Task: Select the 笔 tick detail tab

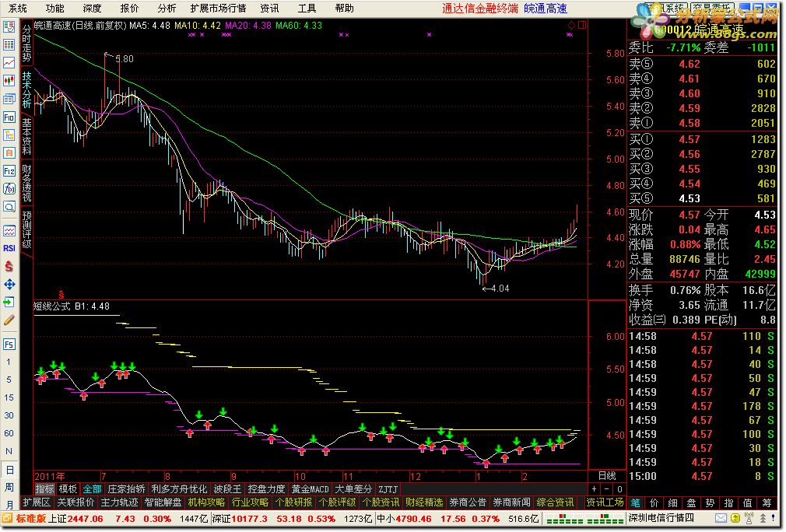Action: (636, 503)
